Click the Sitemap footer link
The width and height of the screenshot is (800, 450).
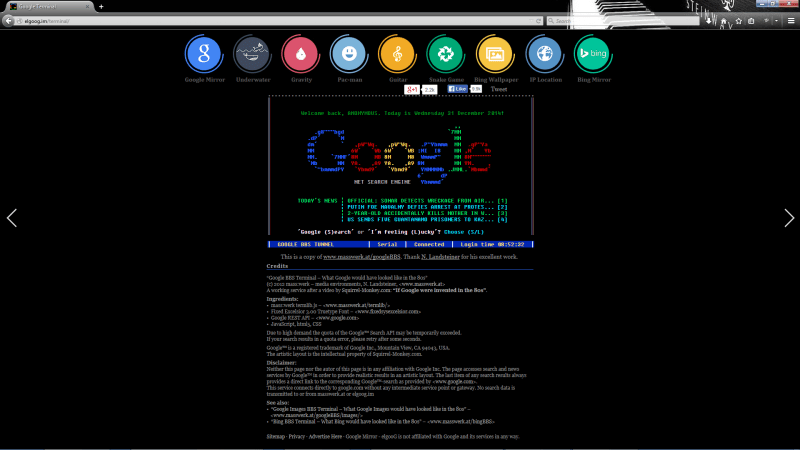[276, 437]
